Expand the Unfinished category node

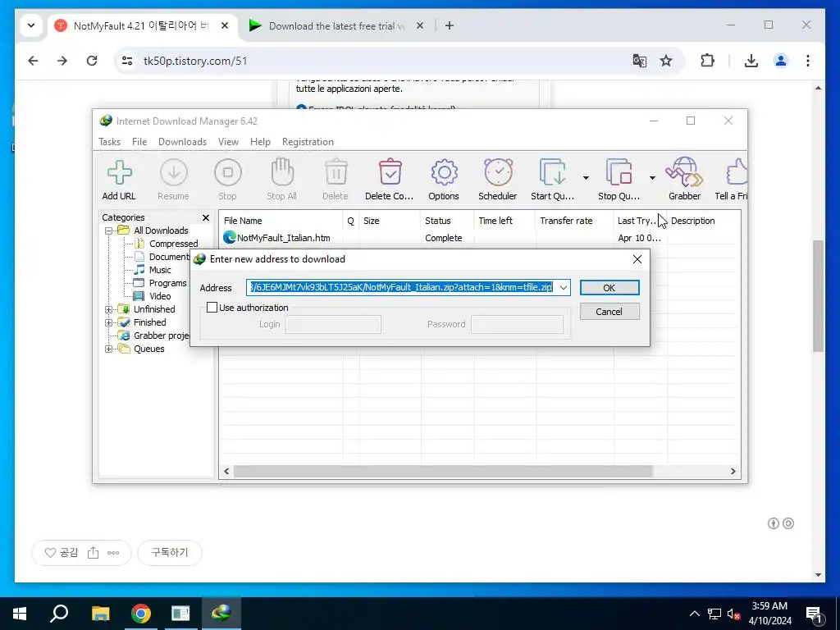click(109, 309)
